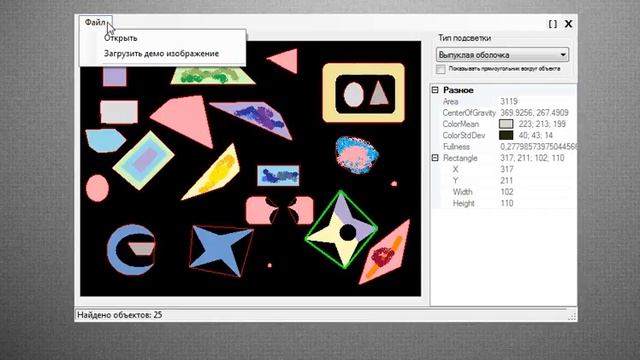The height and width of the screenshot is (360, 640).
Task: Collapse the Разное category
Action: 435,90
